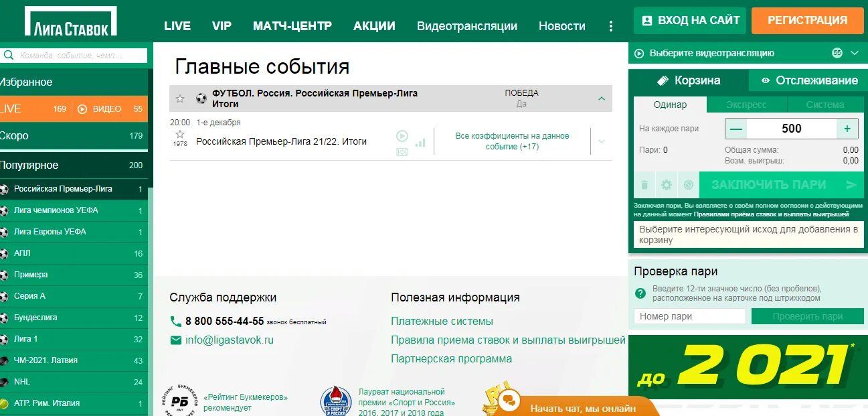Viewport: 868px width, 416px height.
Task: Click football icon in event header
Action: (x=201, y=98)
